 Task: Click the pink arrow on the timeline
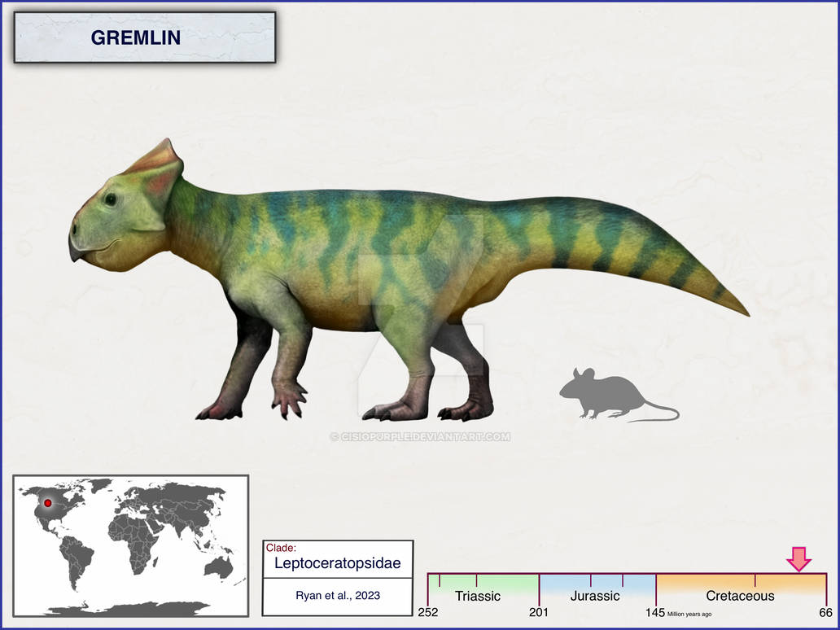coord(798,558)
